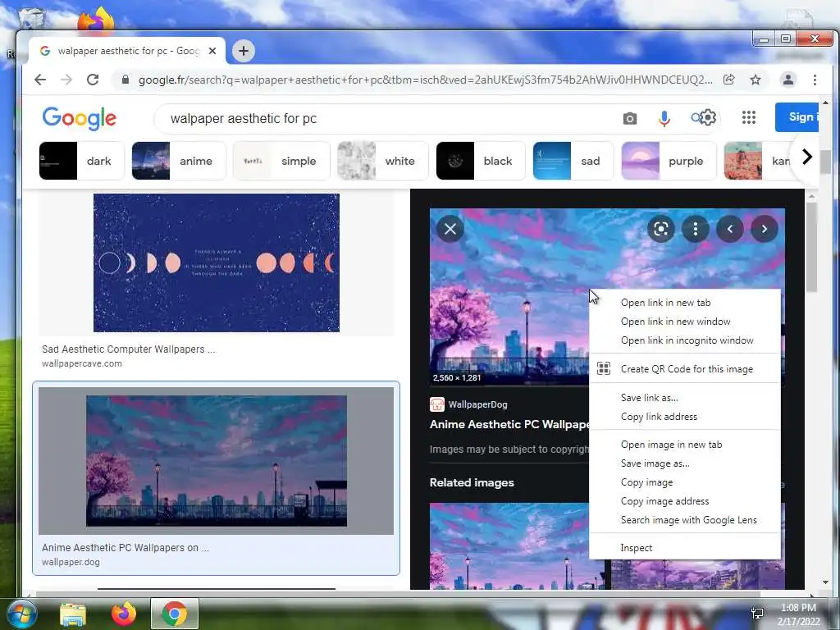Filter results by dark chip
The width and height of the screenshot is (840, 630).
pyautogui.click(x=81, y=161)
